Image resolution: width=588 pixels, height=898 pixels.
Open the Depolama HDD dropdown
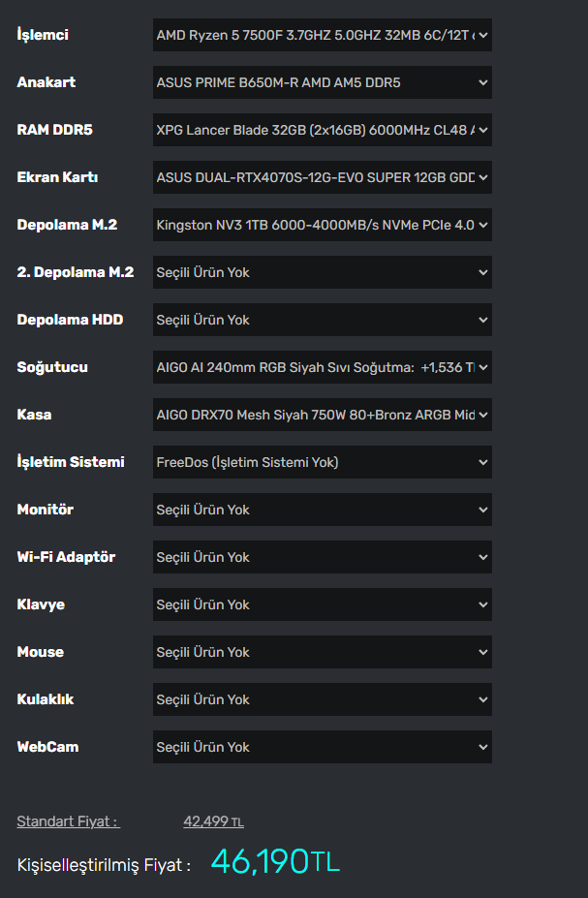coord(322,321)
